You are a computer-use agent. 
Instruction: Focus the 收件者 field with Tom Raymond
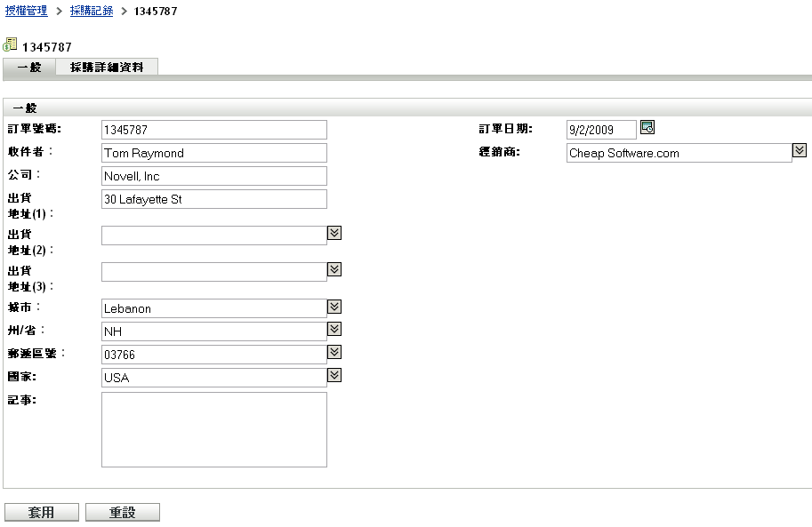click(x=214, y=153)
